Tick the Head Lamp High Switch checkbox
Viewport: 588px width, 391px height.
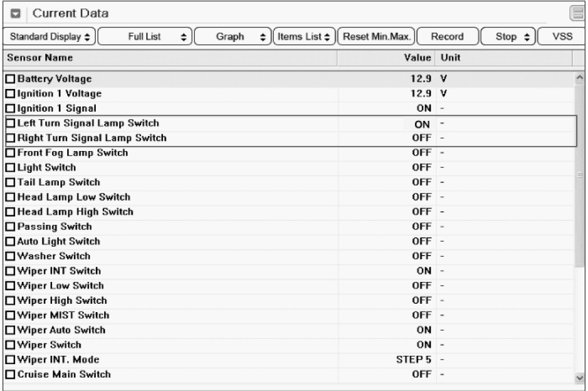(10, 213)
